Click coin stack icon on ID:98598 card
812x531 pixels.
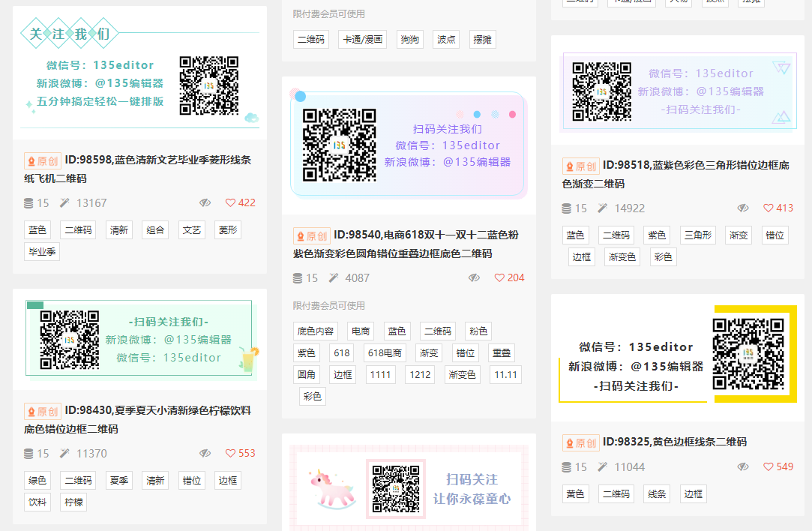coord(28,203)
